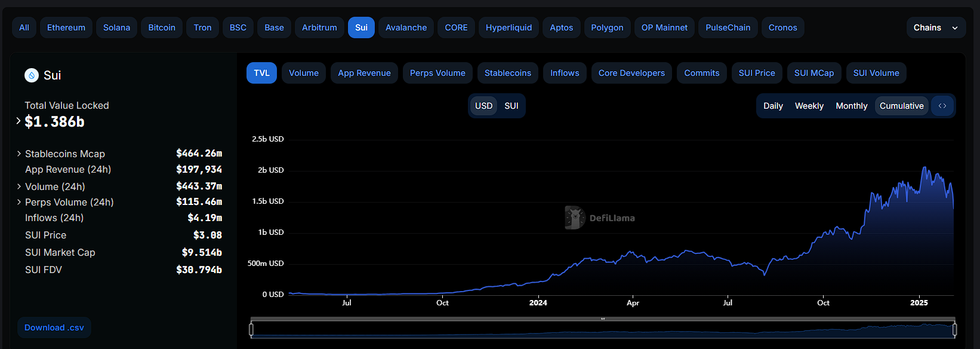Expand Perps Volume (24h) row
The image size is (980, 349).
[x=19, y=202]
